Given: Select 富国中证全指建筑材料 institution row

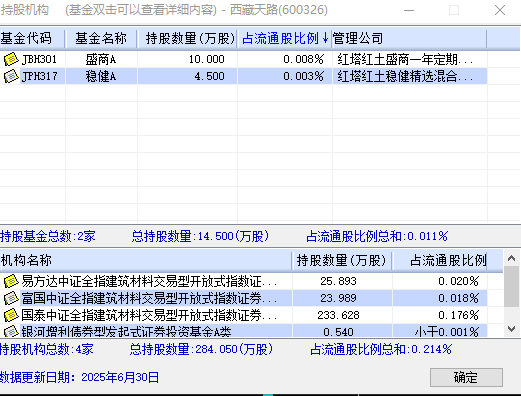Looking at the screenshot, I should click(149, 298).
